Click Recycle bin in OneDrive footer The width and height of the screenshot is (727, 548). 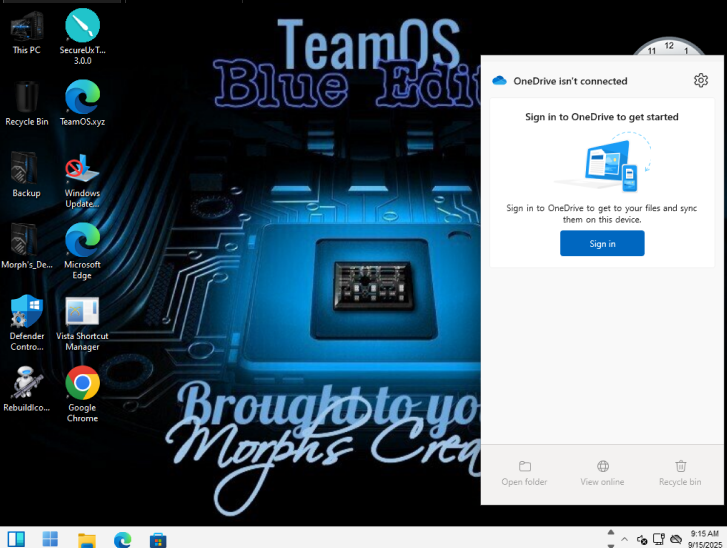[x=680, y=473]
